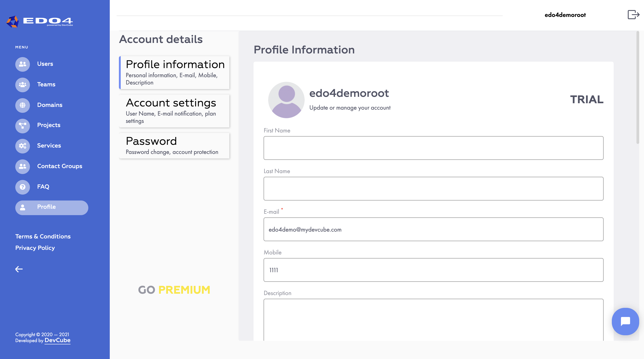Open the Terms & Conditions link
Viewport: 644px width, 359px height.
[x=43, y=236]
